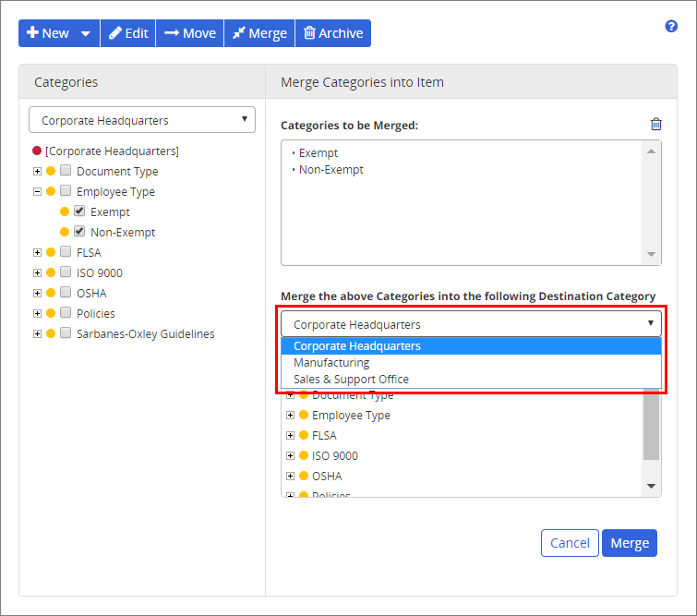Screen dimensions: 697x616
Task: Choose Sales & Support Office in dropdown list
Action: (x=351, y=380)
